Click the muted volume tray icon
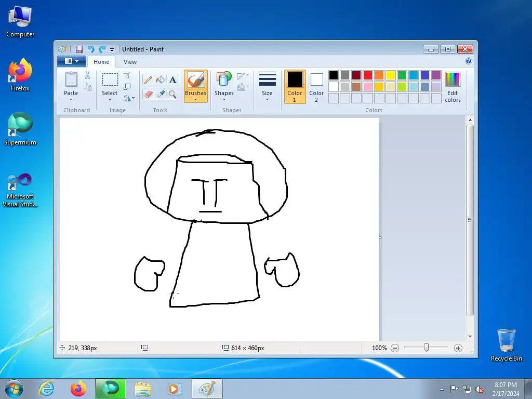532x399 pixels. (x=480, y=389)
